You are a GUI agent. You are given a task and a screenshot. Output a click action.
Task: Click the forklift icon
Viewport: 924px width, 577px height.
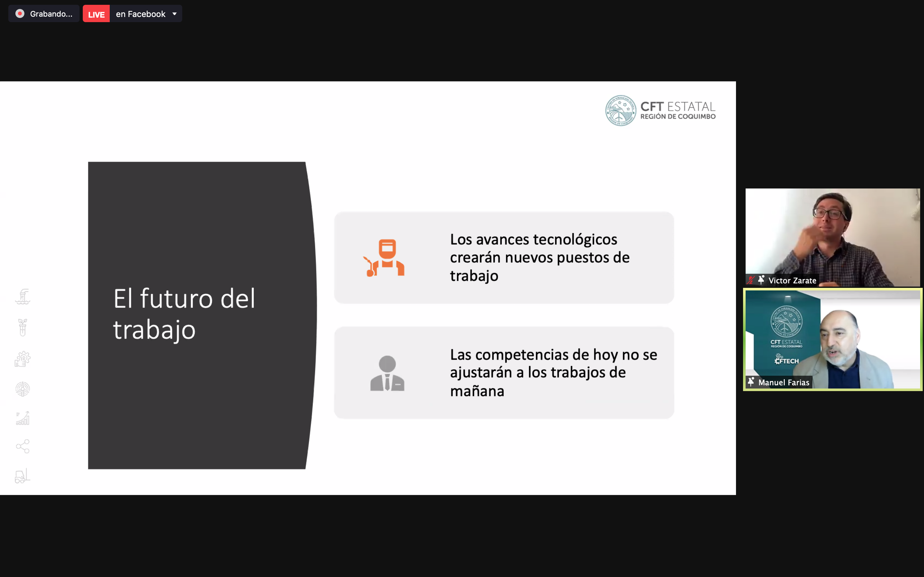(x=22, y=476)
